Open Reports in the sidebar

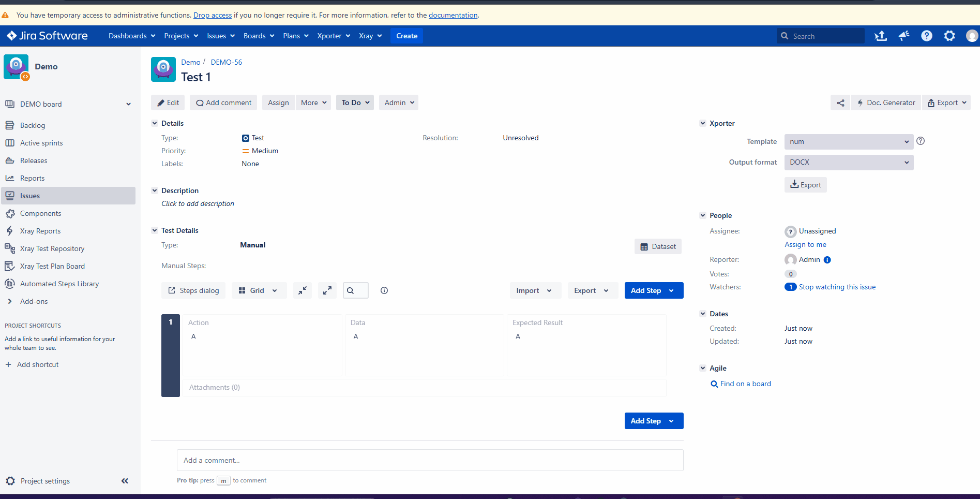coord(32,178)
